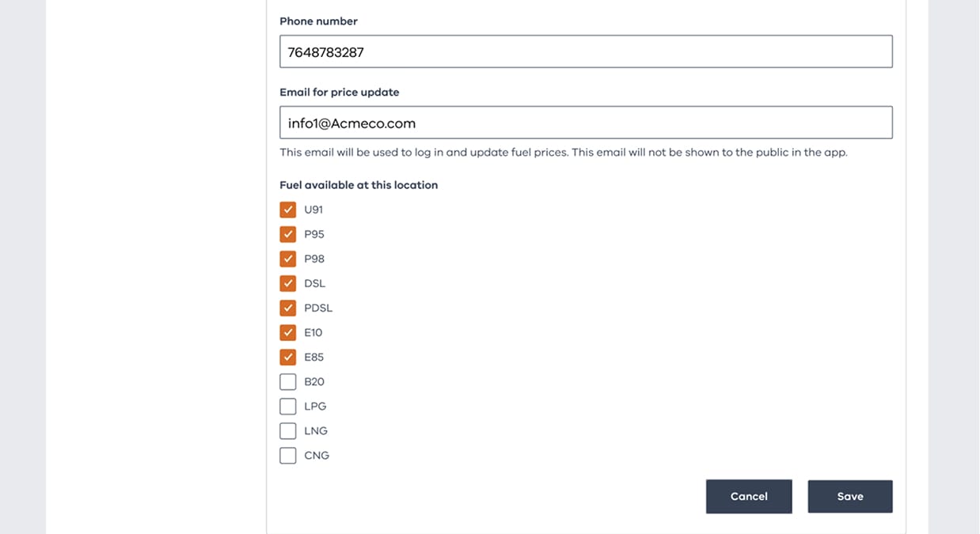Click into the Email for price update field
This screenshot has width=980, height=534.
pos(586,123)
